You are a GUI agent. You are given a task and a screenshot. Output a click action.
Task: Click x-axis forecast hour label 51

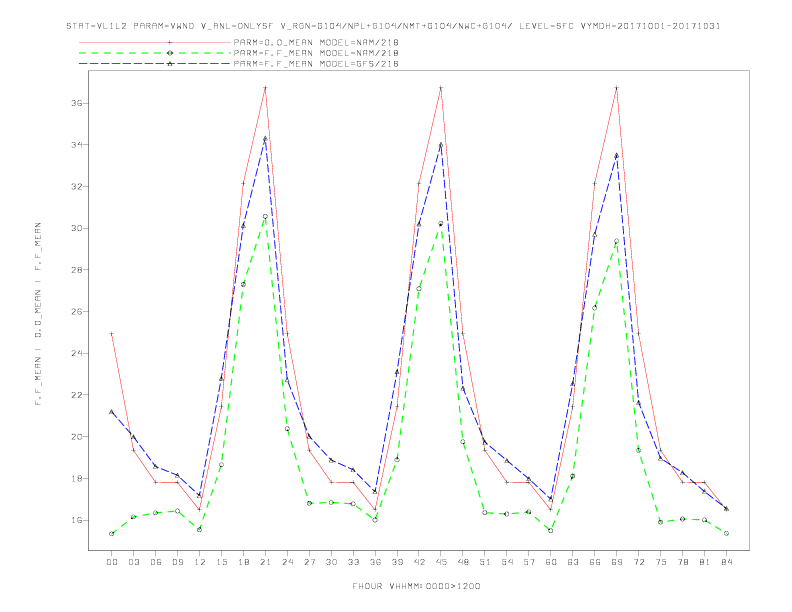tap(485, 562)
